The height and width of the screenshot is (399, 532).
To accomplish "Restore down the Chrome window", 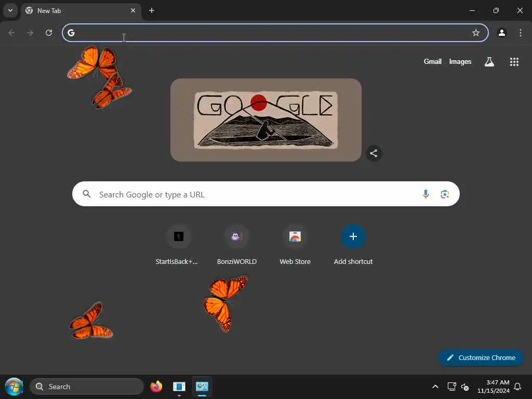I will coord(496,10).
